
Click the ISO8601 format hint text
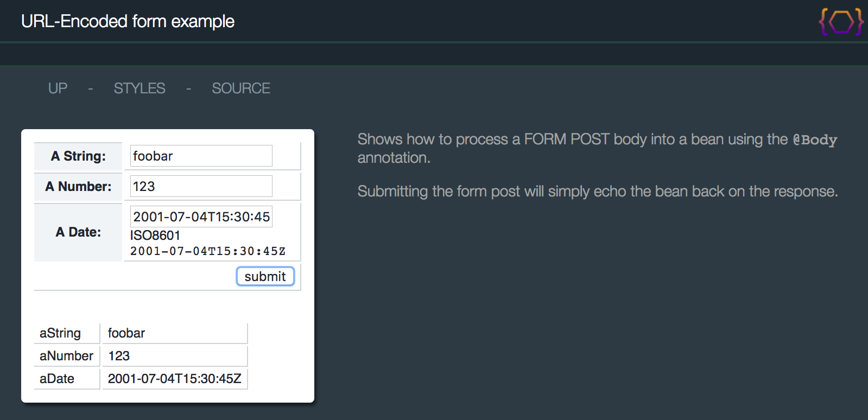155,235
